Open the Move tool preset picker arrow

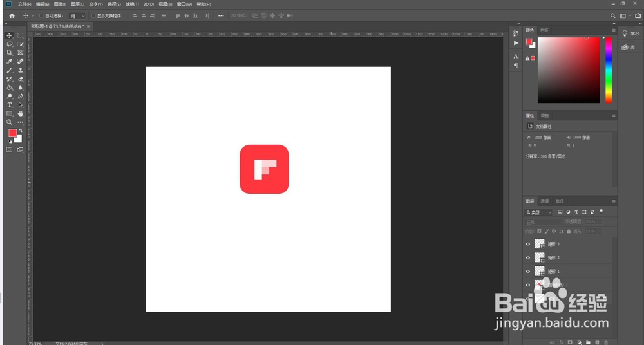click(33, 15)
